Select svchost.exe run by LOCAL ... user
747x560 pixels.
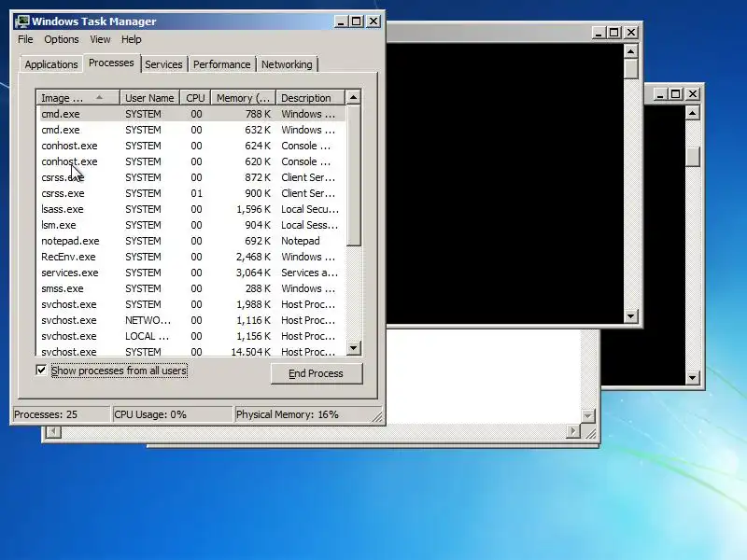click(190, 336)
